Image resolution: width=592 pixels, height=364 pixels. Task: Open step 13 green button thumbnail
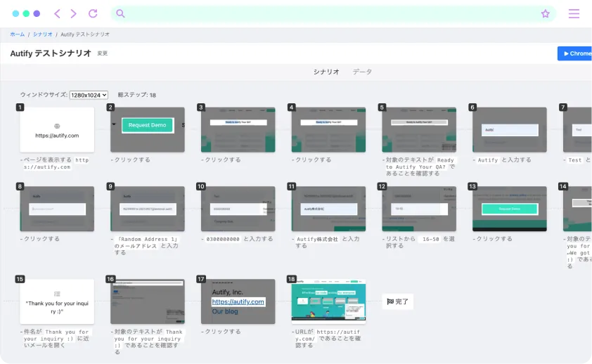click(510, 209)
